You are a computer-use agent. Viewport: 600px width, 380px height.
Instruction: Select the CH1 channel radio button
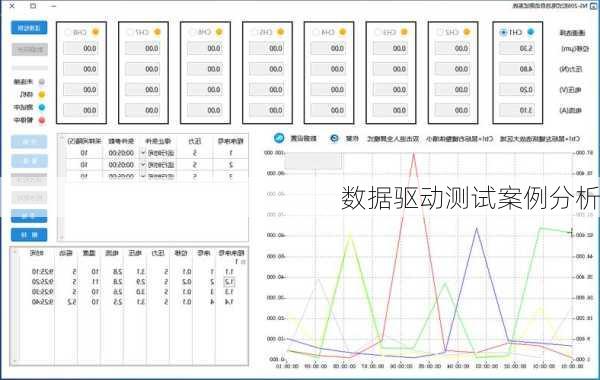click(503, 33)
